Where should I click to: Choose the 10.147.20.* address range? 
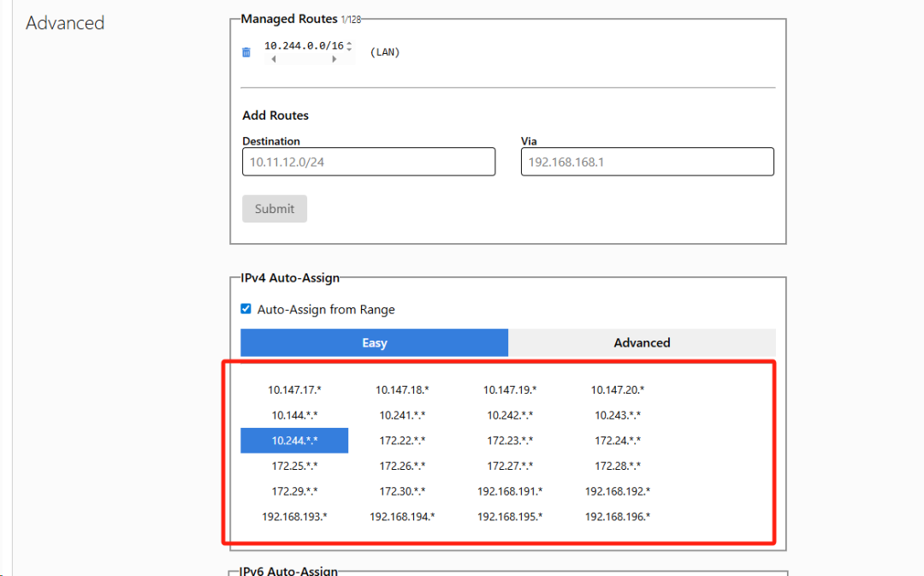(617, 389)
